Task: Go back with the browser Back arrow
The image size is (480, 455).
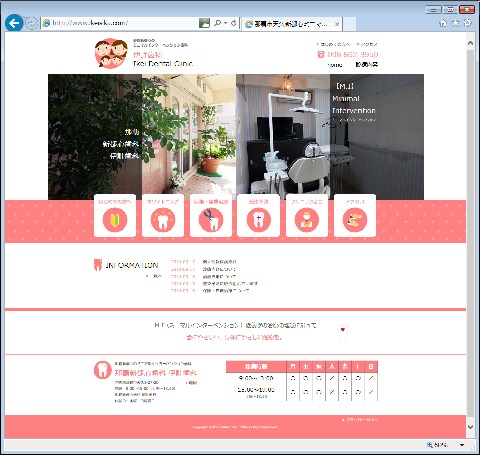Action: coord(14,23)
